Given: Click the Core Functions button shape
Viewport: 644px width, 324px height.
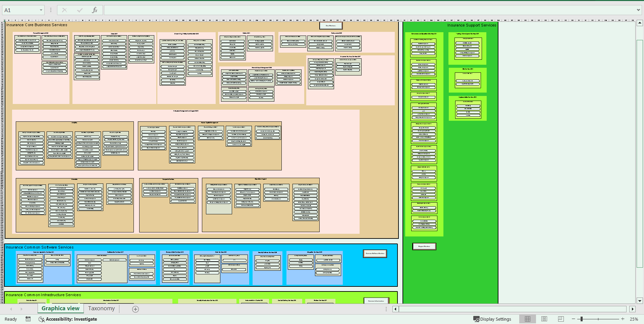Looking at the screenshot, I should 330,25.
